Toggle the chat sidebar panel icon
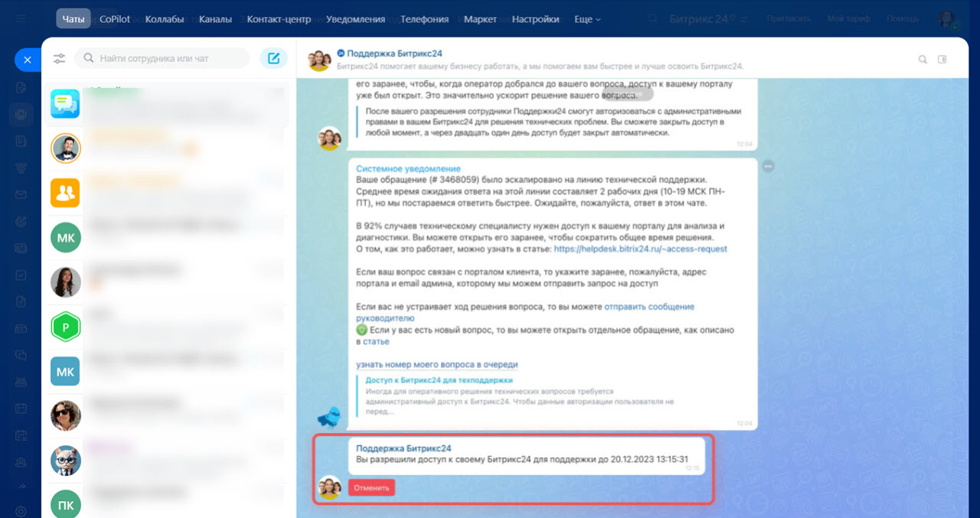 [942, 60]
